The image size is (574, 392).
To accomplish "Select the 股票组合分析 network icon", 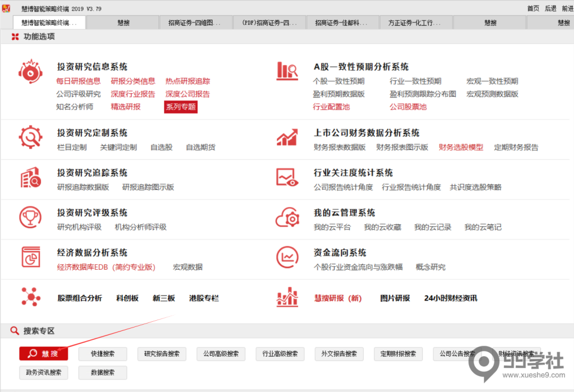I will pos(30,298).
